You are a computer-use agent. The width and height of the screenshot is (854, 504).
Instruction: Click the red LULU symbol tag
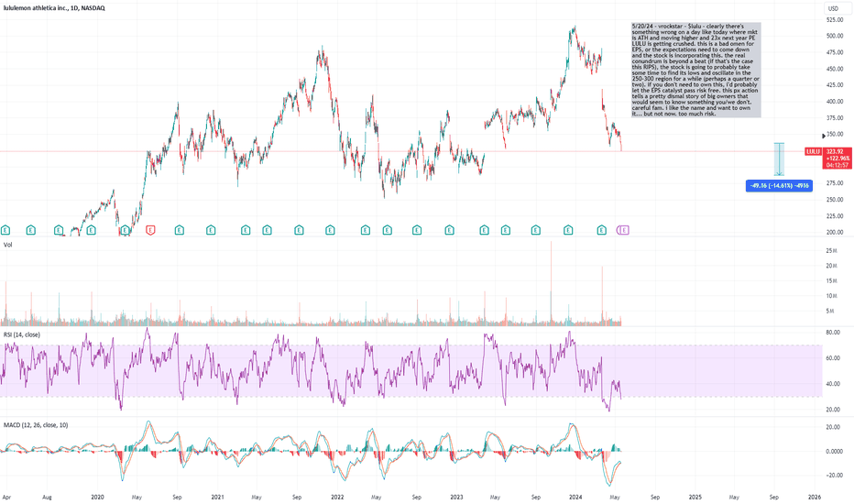(x=813, y=151)
